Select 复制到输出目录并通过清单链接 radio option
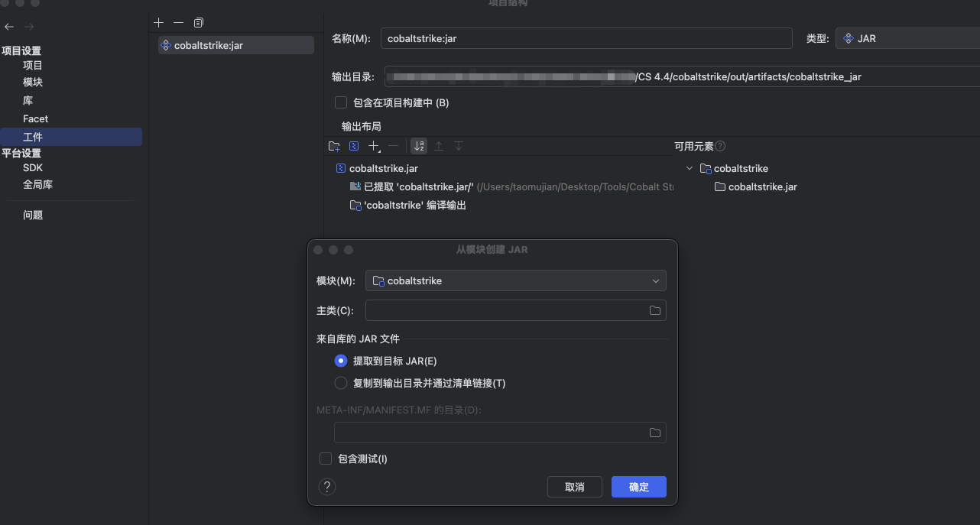 [341, 383]
